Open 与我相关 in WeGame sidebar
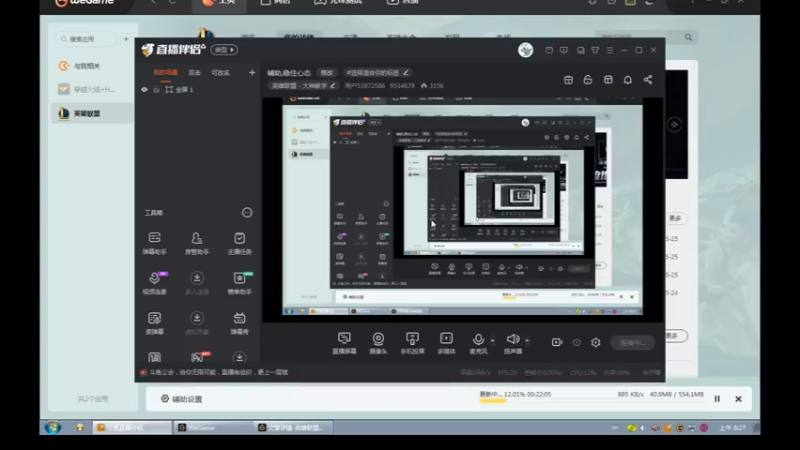Viewport: 800px width, 450px height. [x=86, y=66]
